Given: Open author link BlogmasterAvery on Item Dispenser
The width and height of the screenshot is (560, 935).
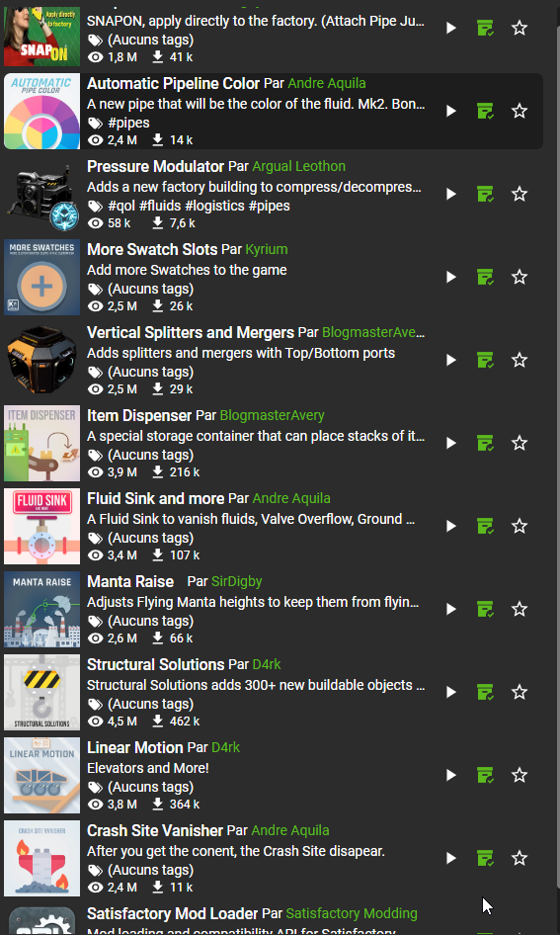Looking at the screenshot, I should 272,416.
